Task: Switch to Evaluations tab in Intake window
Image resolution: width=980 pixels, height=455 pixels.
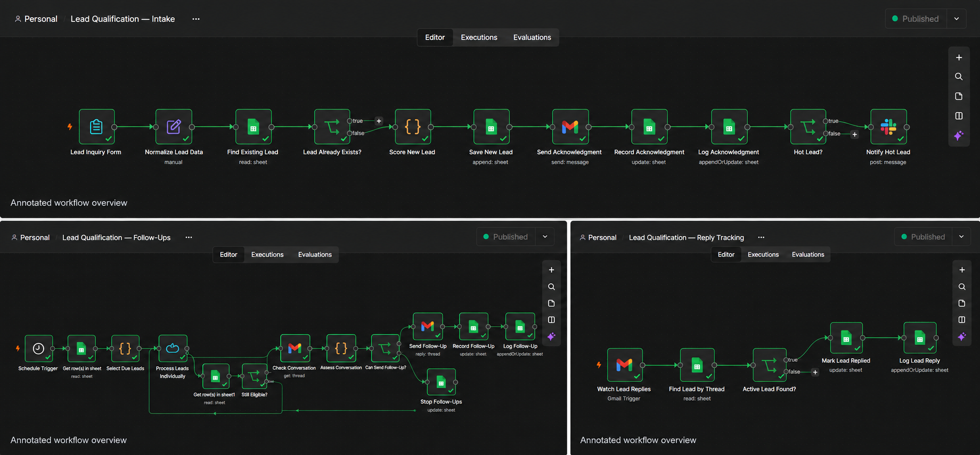Action: pos(532,37)
